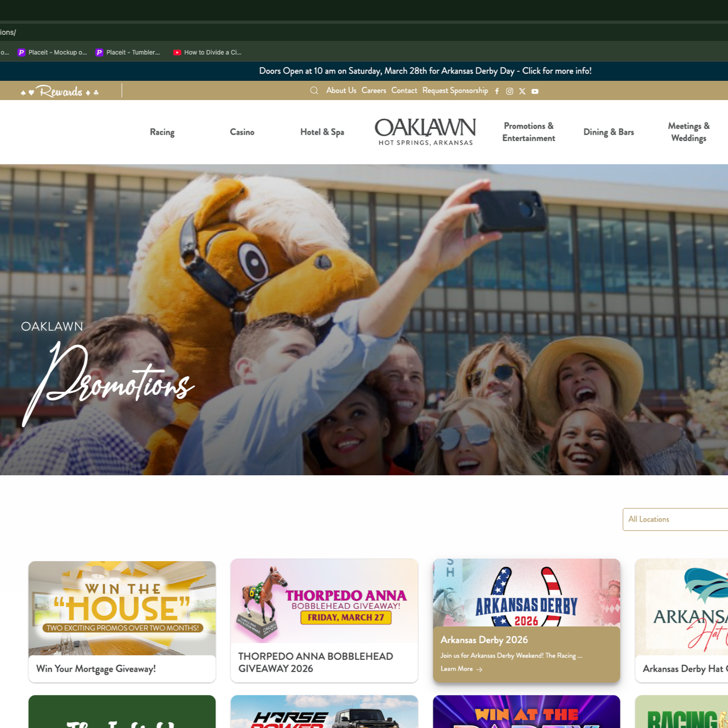Click the Win the House promo image
728x728 pixels.
(x=122, y=608)
